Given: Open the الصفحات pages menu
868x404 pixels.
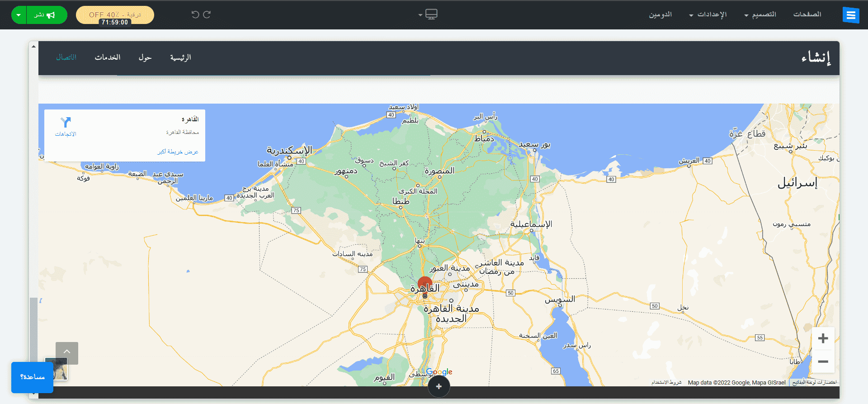Looking at the screenshot, I should click(807, 14).
